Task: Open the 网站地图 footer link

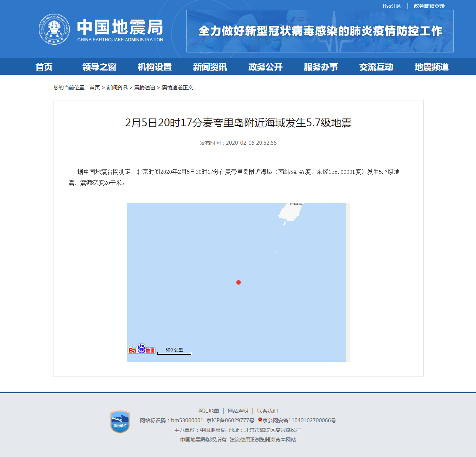Action: (208, 411)
